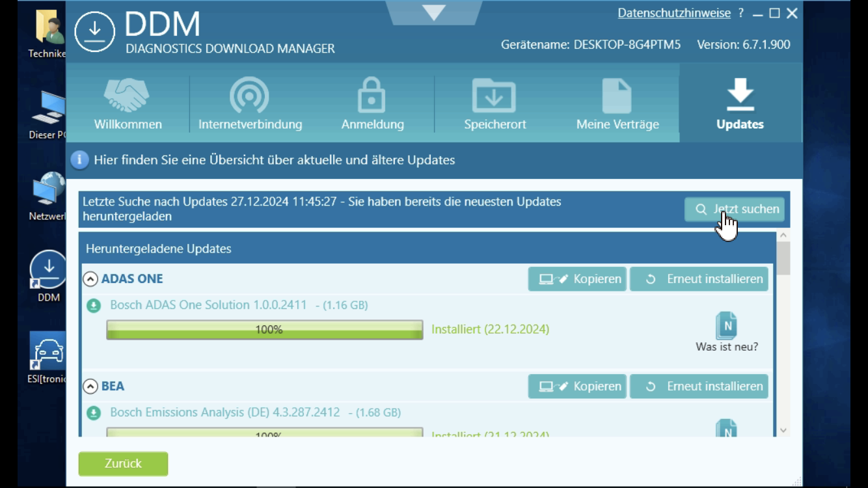Click Kopieren for BEA
Screen dimensions: 868x488
tap(577, 386)
